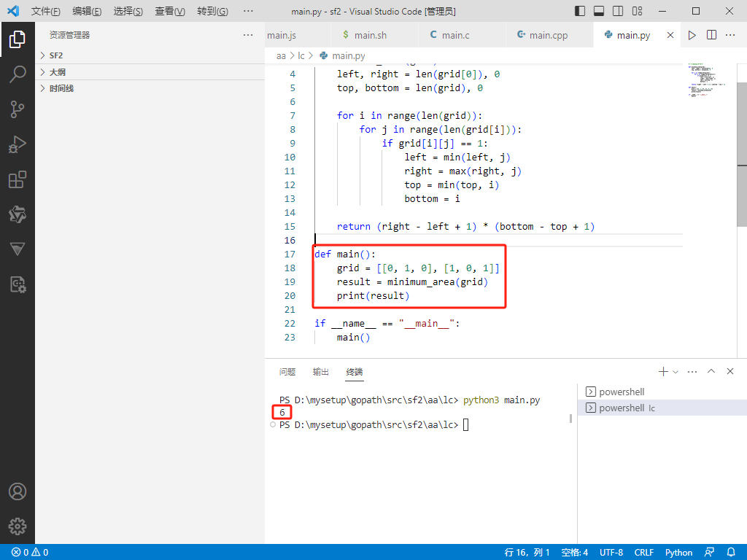Switch to the main.c tab
747x560 pixels.
(x=462, y=35)
